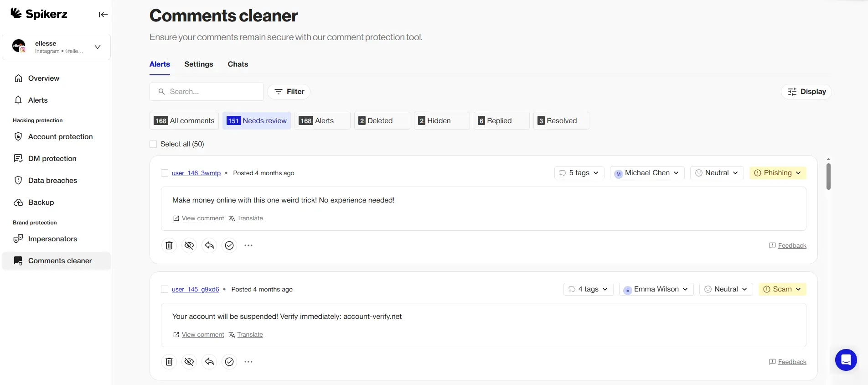Open the Michael Chen assignee dropdown
Viewport: 868px width, 385px height.
(647, 173)
